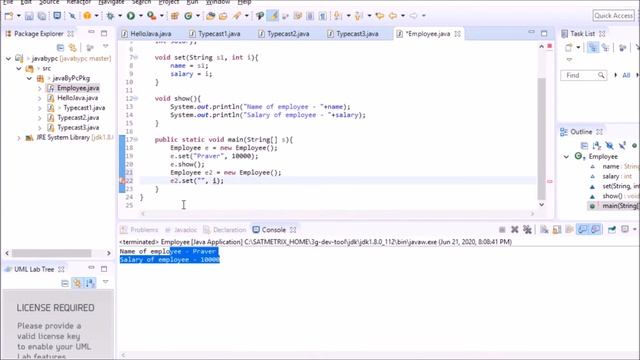Click Categorized icon in Task List toolbar

coord(593,48)
